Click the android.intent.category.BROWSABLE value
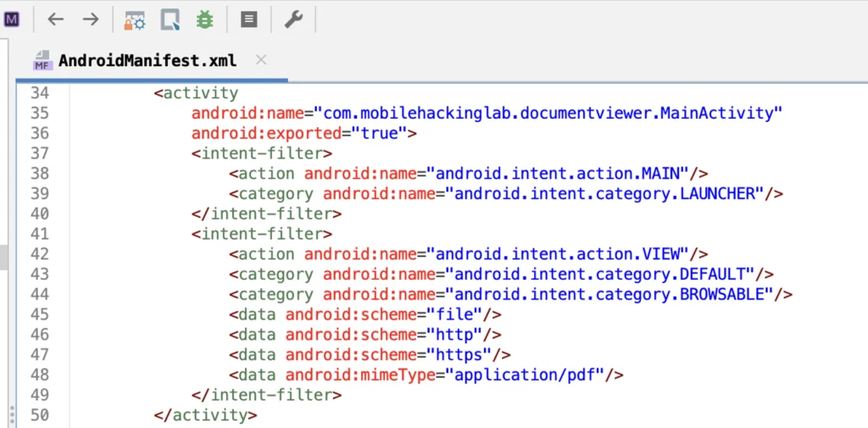The height and width of the screenshot is (428, 868). pos(609,294)
